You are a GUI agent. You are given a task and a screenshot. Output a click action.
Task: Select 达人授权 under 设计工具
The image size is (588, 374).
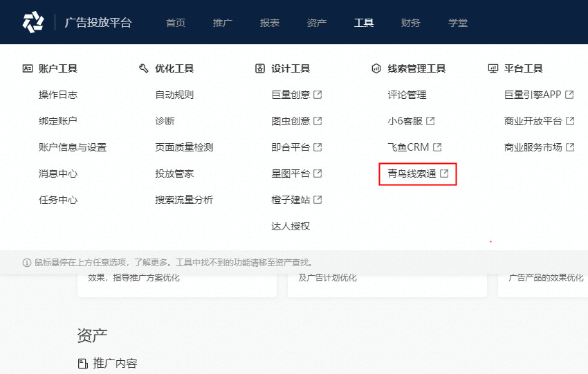291,226
